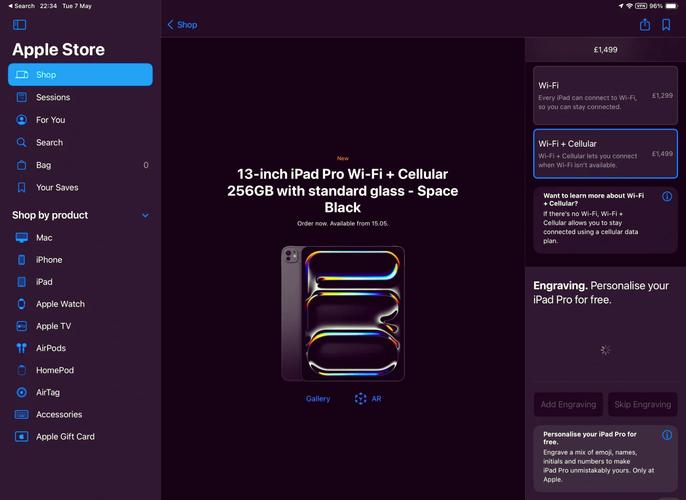The height and width of the screenshot is (500, 686).
Task: Open Sessions in the sidebar
Action: click(x=80, y=97)
